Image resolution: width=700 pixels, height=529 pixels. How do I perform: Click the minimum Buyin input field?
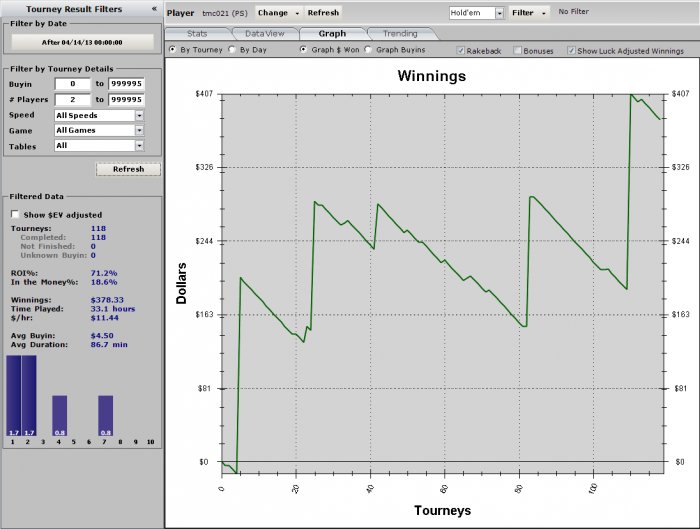point(72,85)
